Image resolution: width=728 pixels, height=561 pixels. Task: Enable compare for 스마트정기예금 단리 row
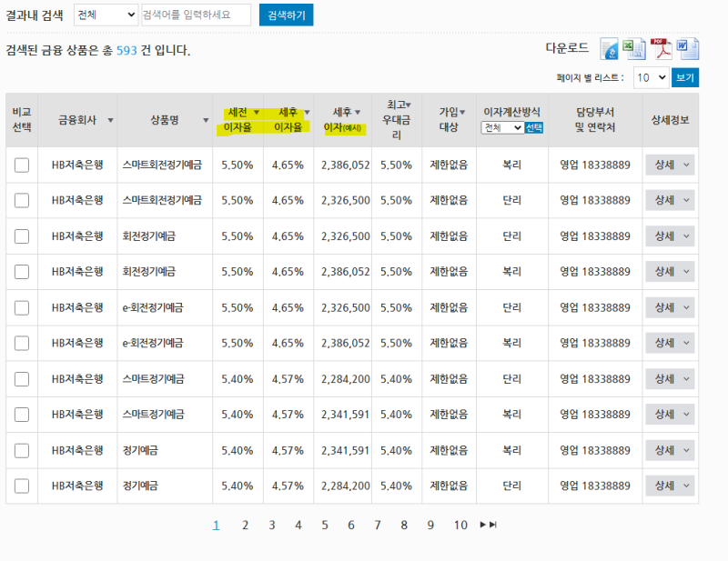tap(22, 379)
